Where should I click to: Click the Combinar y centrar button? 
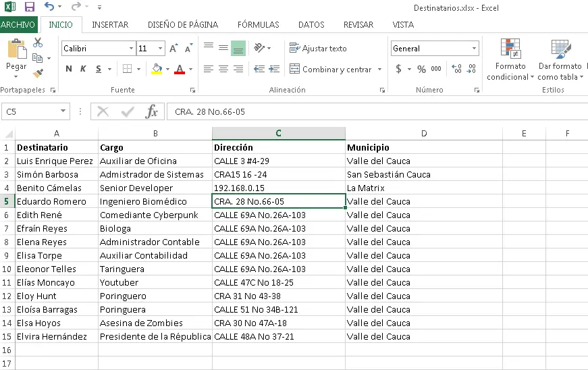331,70
